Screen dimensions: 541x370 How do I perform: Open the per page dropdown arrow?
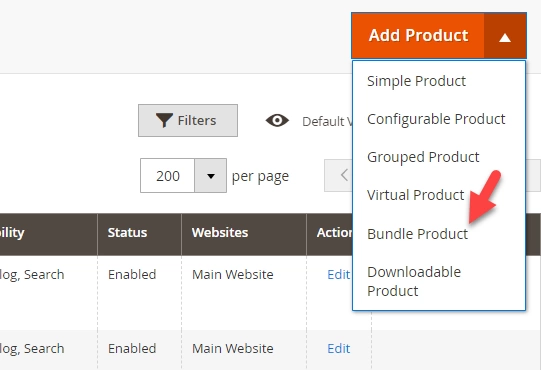click(210, 176)
